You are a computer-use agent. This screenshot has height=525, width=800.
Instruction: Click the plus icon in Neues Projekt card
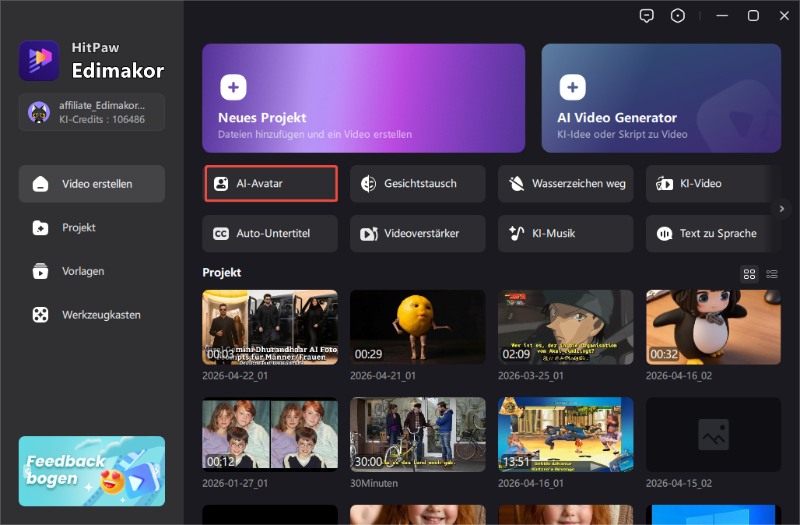point(233,87)
